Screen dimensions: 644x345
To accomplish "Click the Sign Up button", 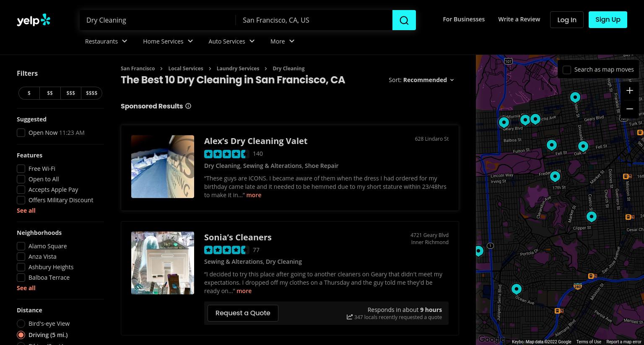I will [x=608, y=20].
